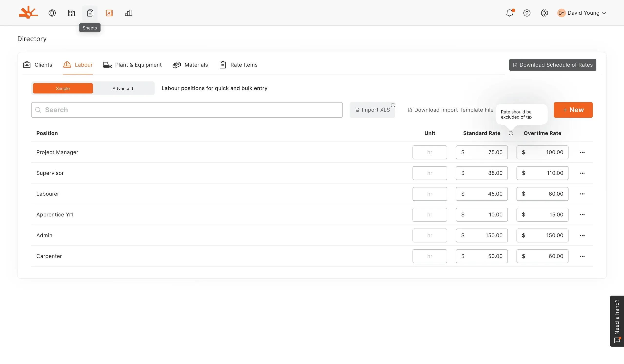Click the Position column header
This screenshot has width=624, height=364.
click(x=47, y=133)
